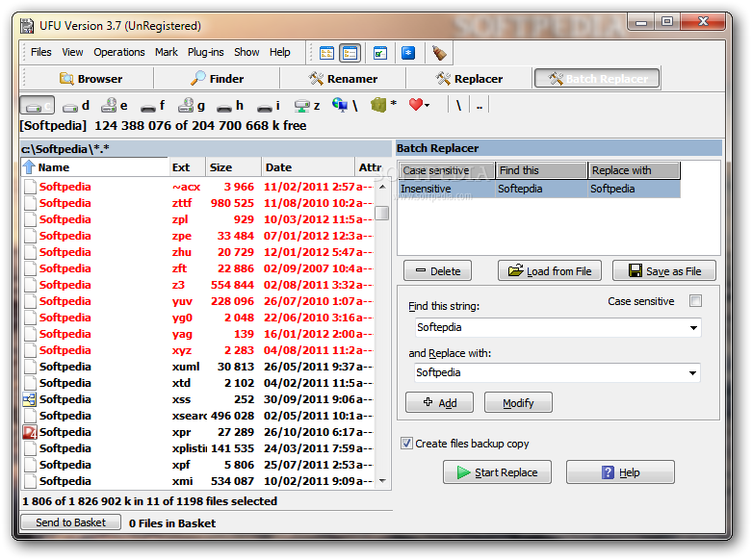Click the Help button with question mark
The image size is (752, 560).
point(620,472)
